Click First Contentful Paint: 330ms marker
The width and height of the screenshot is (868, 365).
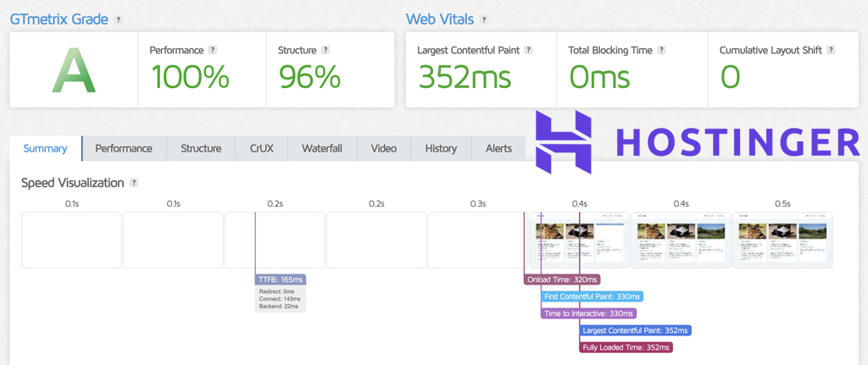pos(593,296)
